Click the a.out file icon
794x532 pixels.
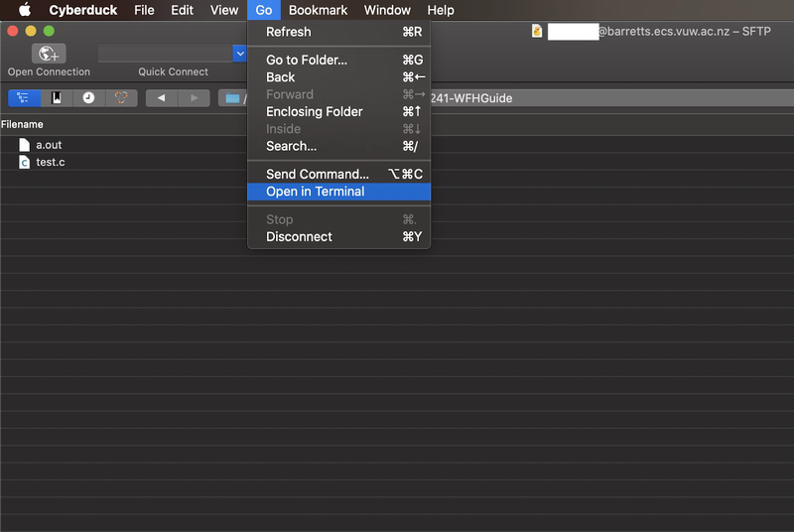click(24, 145)
